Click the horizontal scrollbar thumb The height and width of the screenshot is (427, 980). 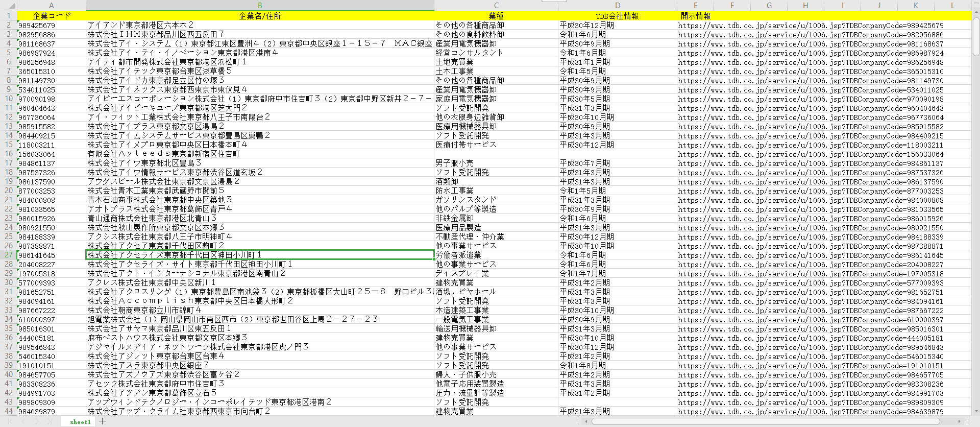tap(766, 421)
